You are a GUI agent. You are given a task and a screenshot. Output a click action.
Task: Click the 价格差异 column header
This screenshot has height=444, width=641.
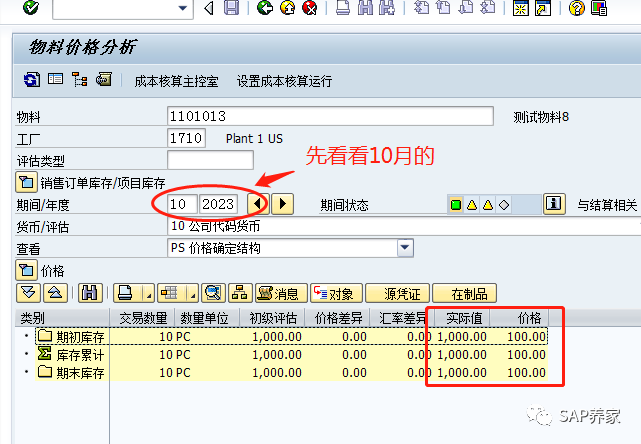pos(337,318)
